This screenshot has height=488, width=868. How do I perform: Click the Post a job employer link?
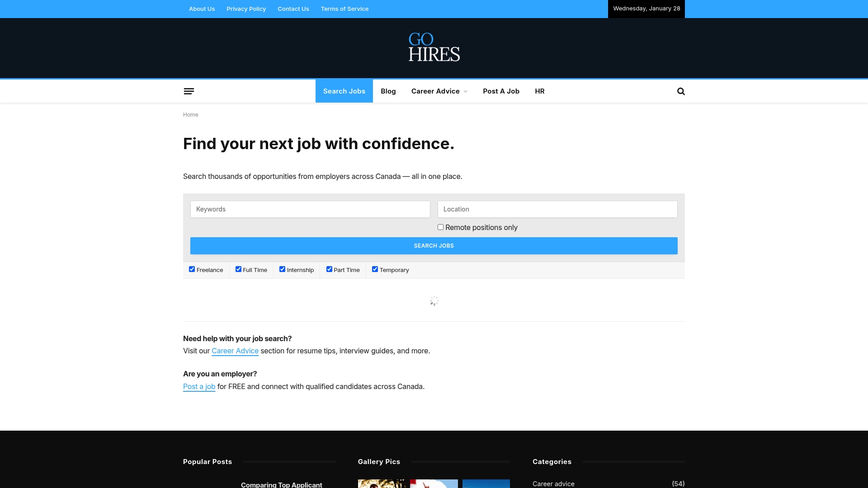(199, 386)
